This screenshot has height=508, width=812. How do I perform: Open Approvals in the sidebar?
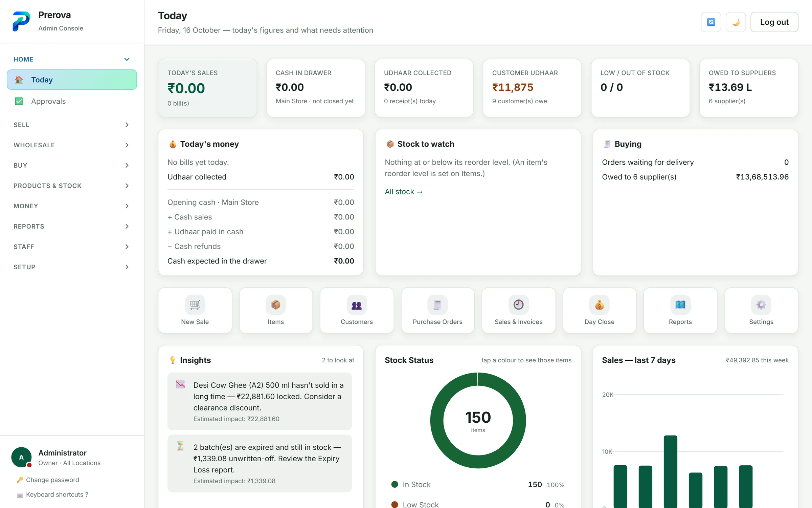[x=72, y=101]
